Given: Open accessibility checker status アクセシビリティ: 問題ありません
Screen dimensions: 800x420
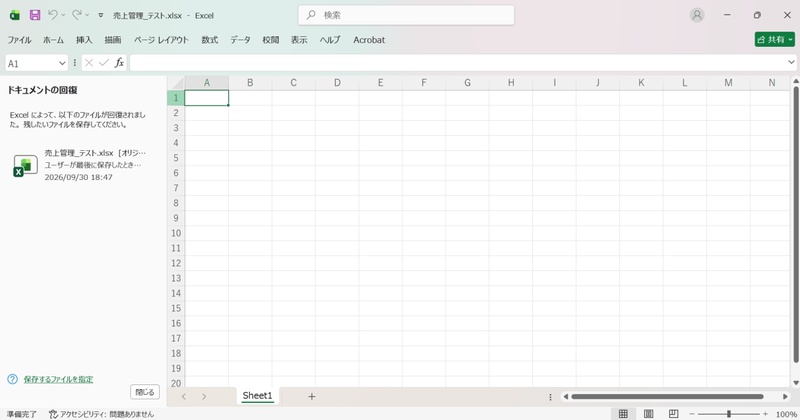Looking at the screenshot, I should coord(101,414).
